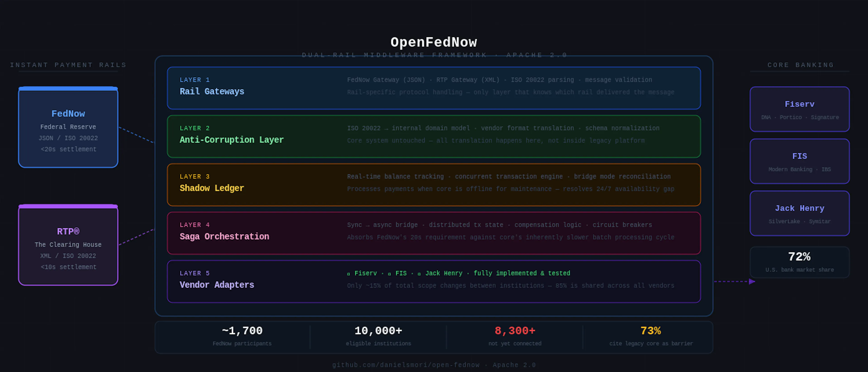Click 'Real-time balance tracking' line
Viewport: 868px width, 372px height.
click(x=509, y=177)
